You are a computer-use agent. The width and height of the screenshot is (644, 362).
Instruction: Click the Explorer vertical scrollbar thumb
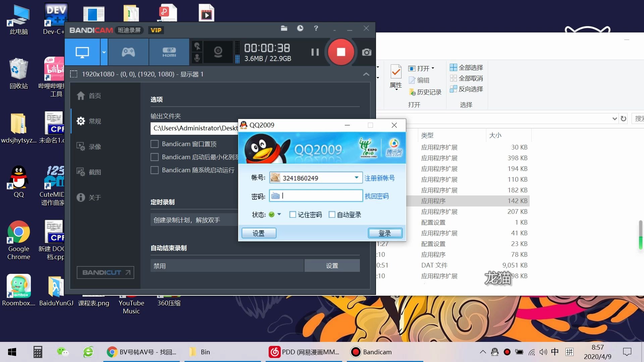640,235
